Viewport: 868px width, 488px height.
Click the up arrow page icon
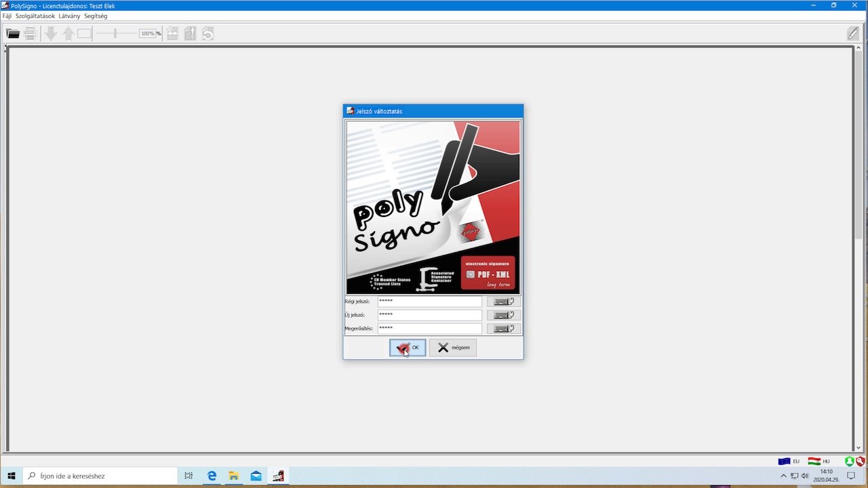[x=68, y=33]
